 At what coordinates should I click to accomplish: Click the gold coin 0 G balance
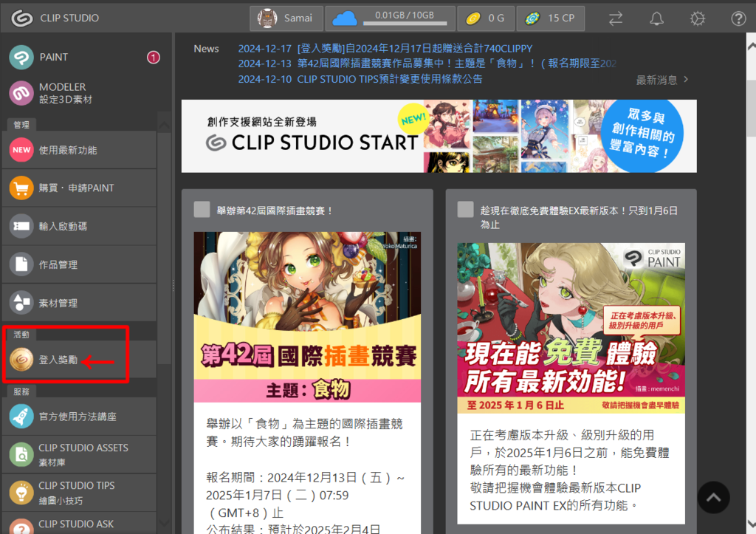tap(486, 18)
